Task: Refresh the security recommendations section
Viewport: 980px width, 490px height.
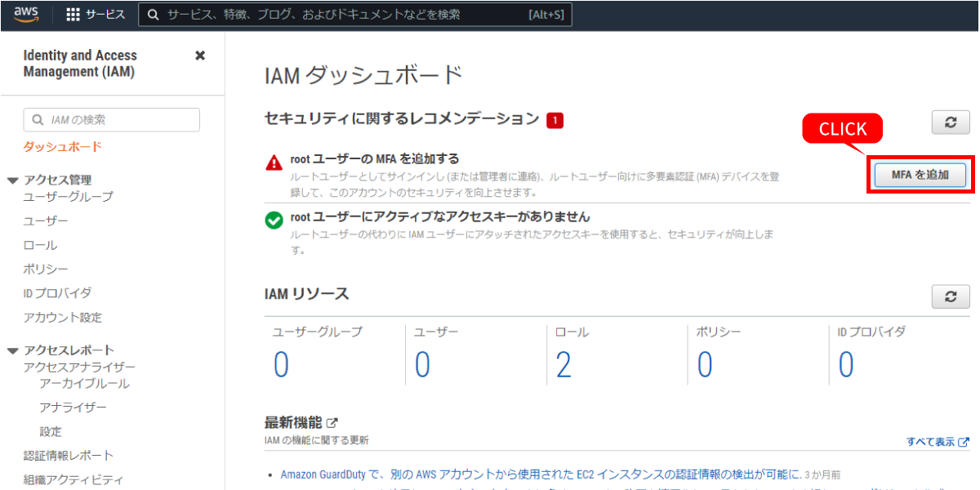Action: 951,122
